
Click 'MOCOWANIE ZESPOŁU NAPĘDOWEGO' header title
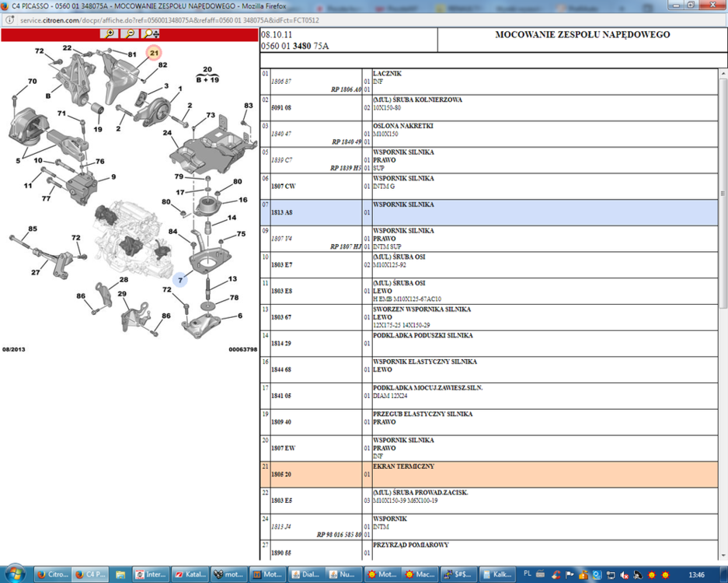tap(582, 34)
